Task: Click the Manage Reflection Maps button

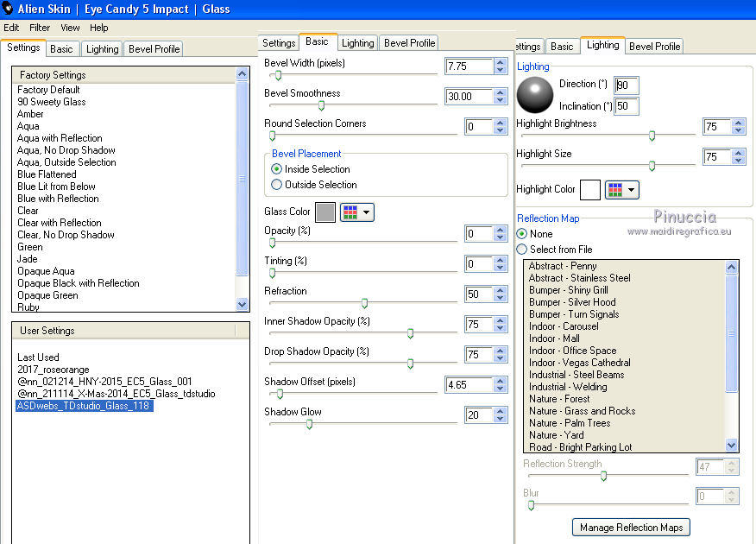Action: [x=631, y=527]
